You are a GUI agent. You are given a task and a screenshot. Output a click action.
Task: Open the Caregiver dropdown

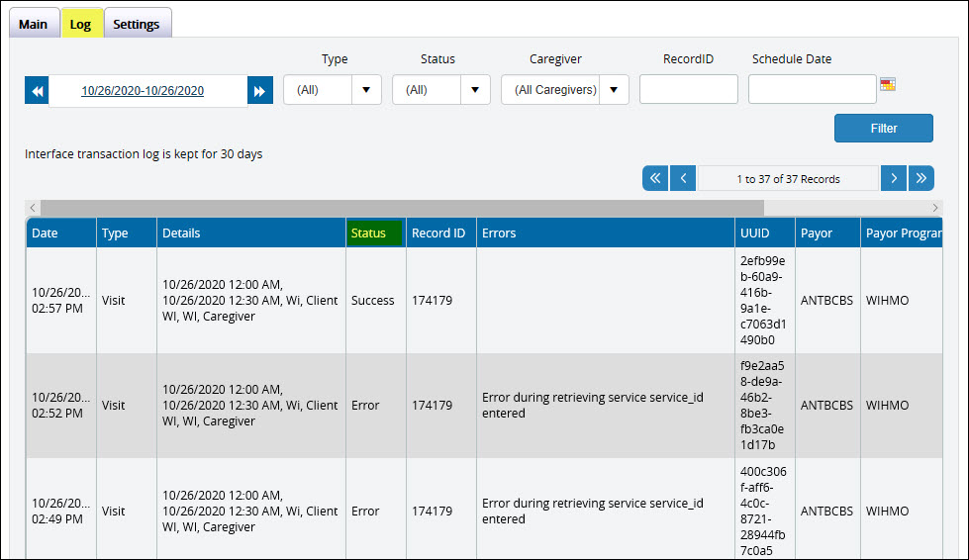565,89
